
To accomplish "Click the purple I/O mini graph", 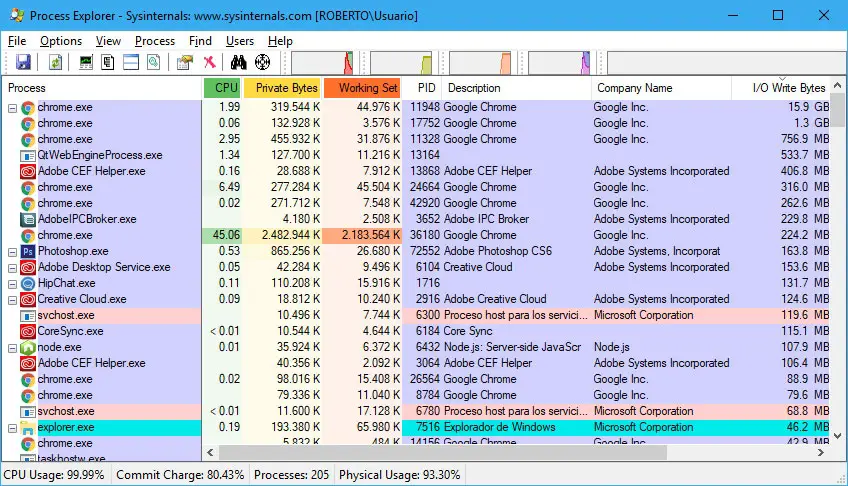I will pyautogui.click(x=559, y=63).
